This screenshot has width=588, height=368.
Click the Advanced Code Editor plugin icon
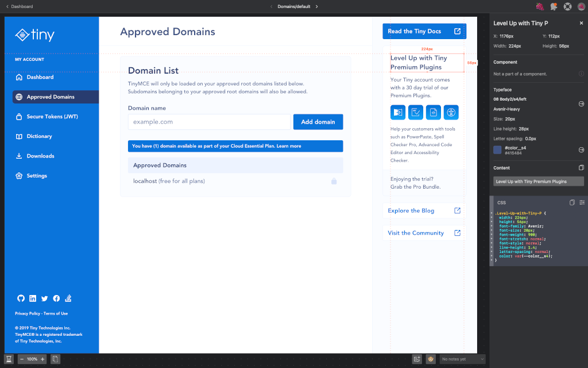pyautogui.click(x=434, y=112)
